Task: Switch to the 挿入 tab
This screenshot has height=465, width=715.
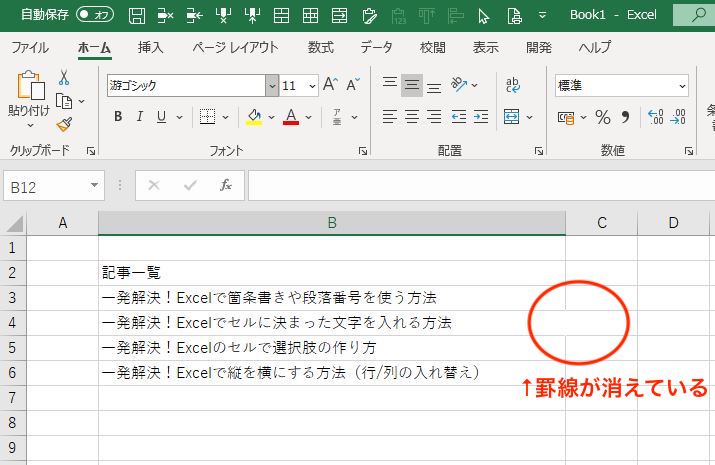Action: click(x=150, y=47)
